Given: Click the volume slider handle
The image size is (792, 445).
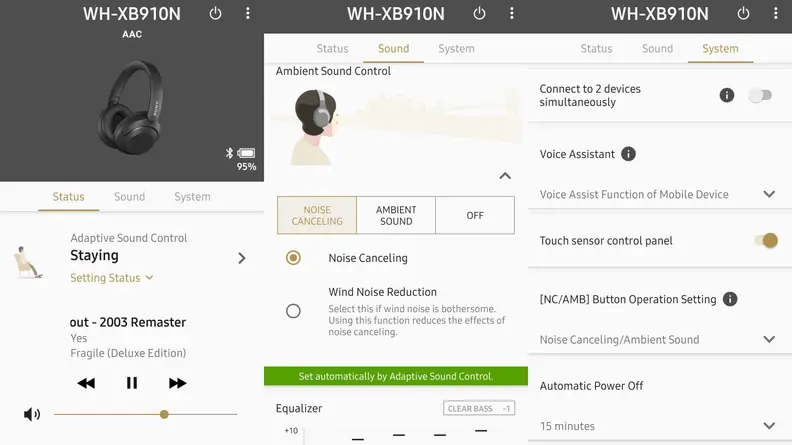Looking at the screenshot, I should point(164,415).
